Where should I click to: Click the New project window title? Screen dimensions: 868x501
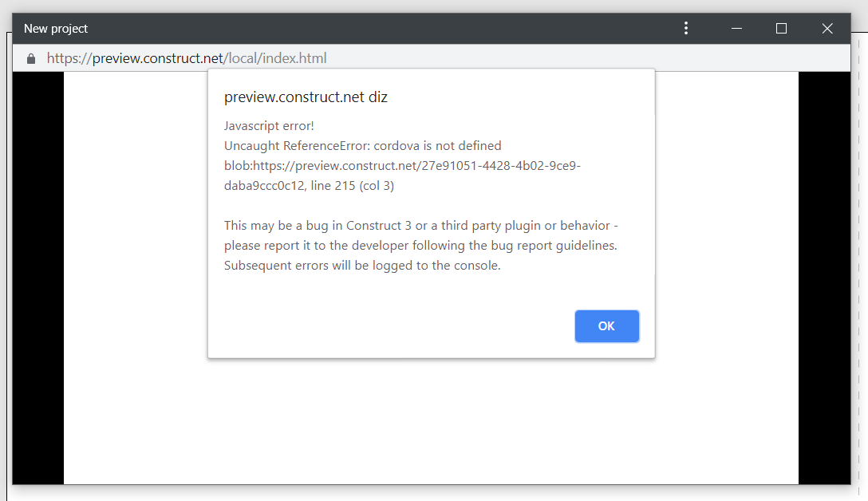pos(55,29)
